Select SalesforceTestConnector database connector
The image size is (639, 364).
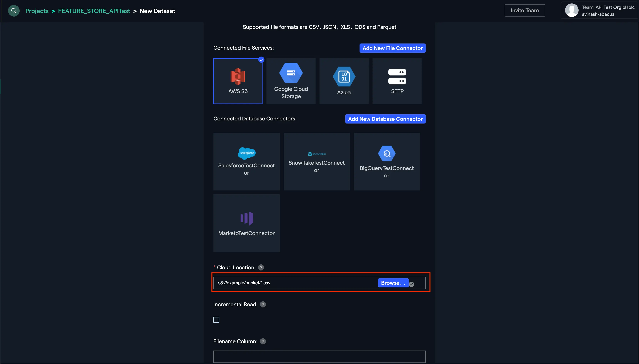tap(246, 161)
